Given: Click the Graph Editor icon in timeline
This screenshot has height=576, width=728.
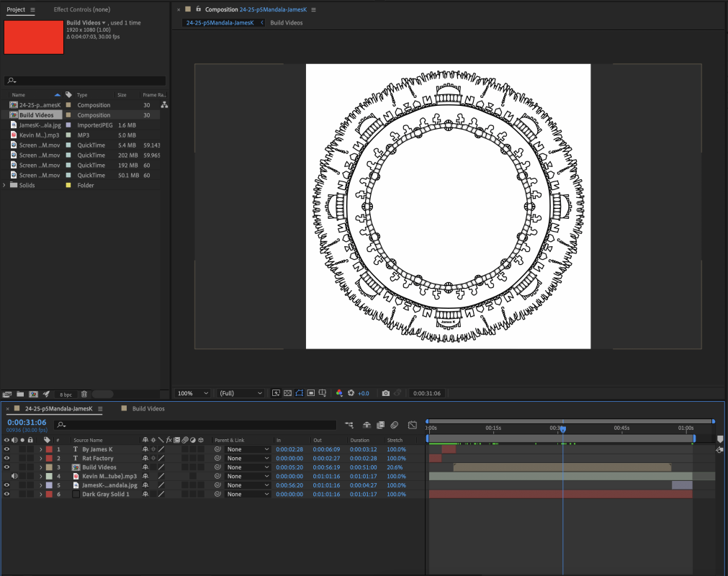Looking at the screenshot, I should pos(413,426).
